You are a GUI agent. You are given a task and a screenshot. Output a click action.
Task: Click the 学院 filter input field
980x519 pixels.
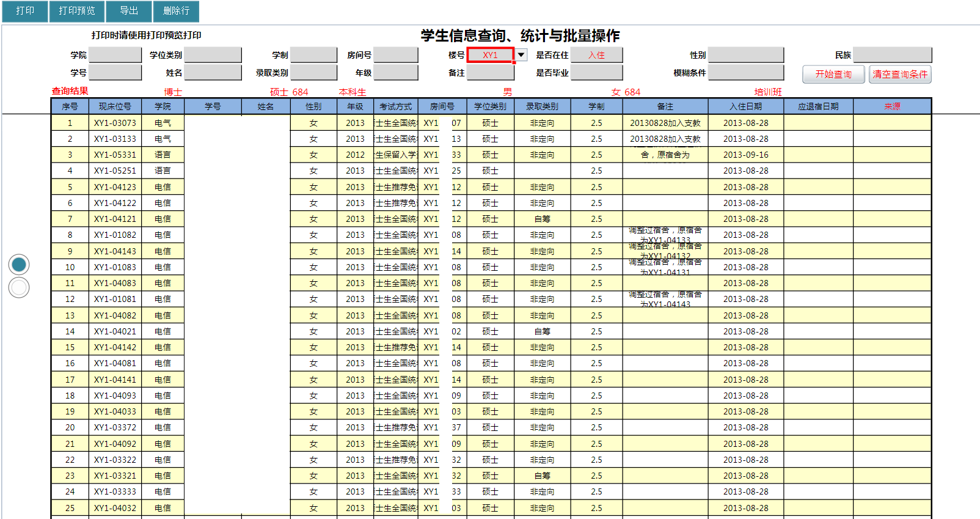[115, 55]
